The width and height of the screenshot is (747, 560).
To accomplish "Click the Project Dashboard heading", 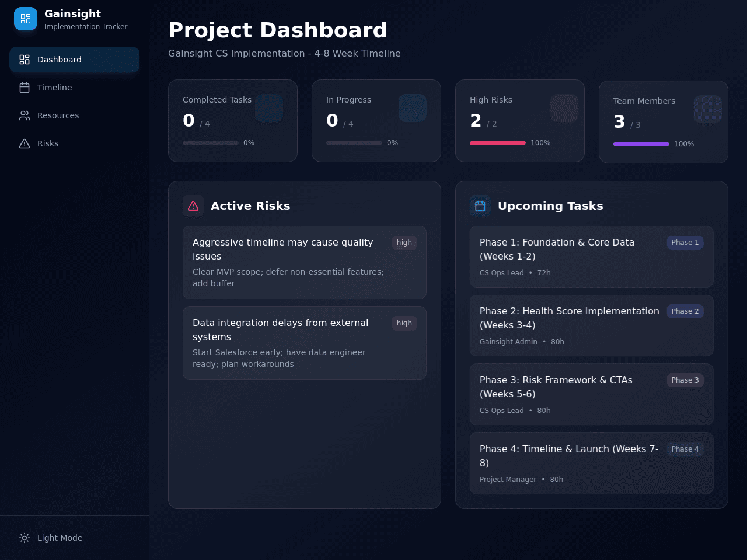I will 278,30.
